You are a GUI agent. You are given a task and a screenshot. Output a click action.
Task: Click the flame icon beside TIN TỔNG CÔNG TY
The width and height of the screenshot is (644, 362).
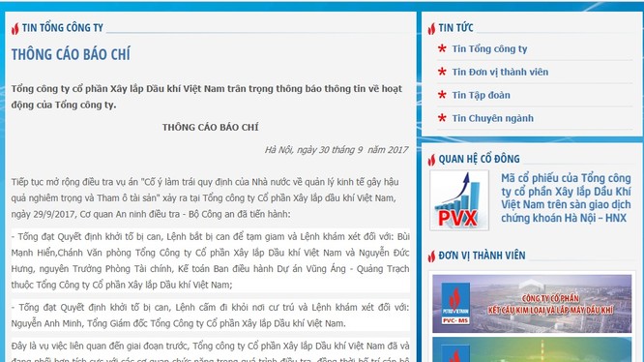coord(15,28)
